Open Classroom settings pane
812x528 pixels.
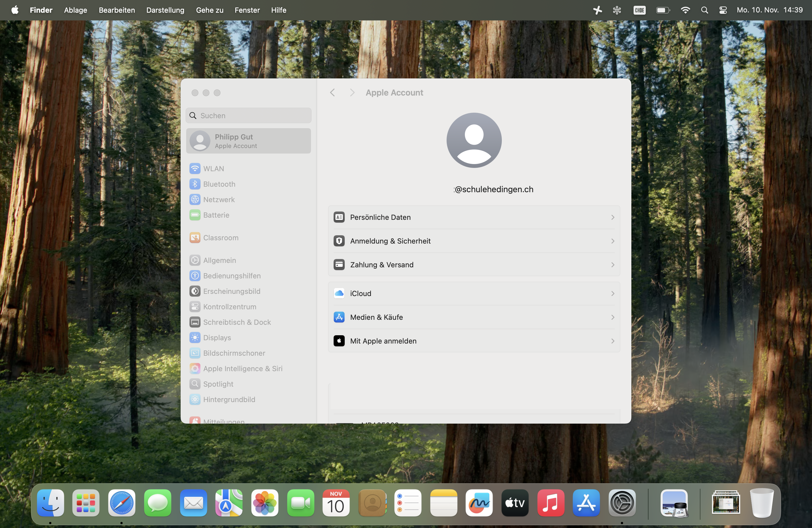coord(220,238)
